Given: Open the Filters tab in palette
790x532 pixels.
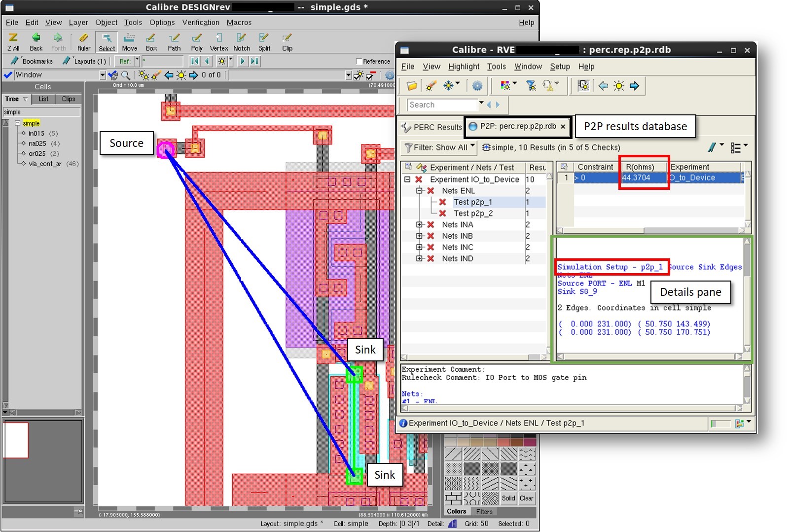Looking at the screenshot, I should pos(484,512).
